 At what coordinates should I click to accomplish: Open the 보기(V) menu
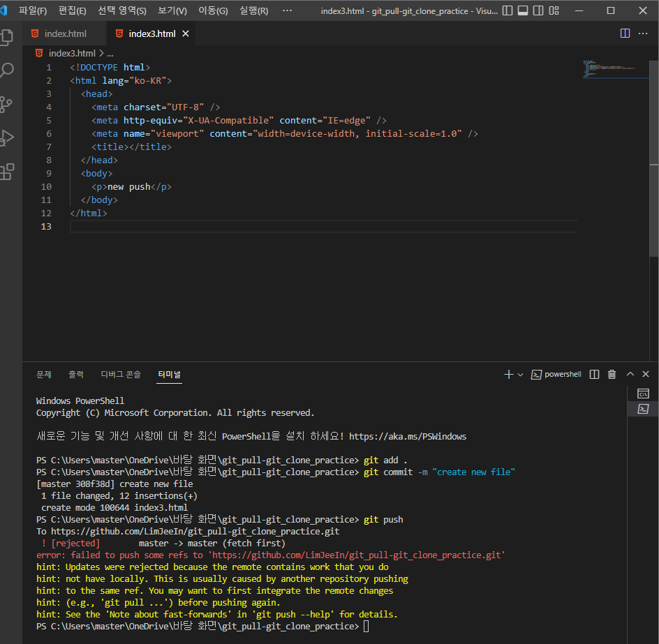click(172, 10)
